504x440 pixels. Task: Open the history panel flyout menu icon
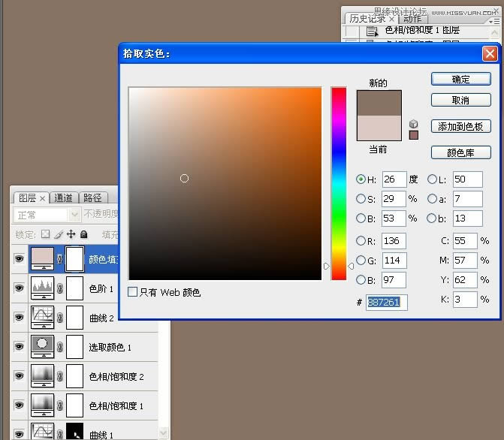[494, 22]
